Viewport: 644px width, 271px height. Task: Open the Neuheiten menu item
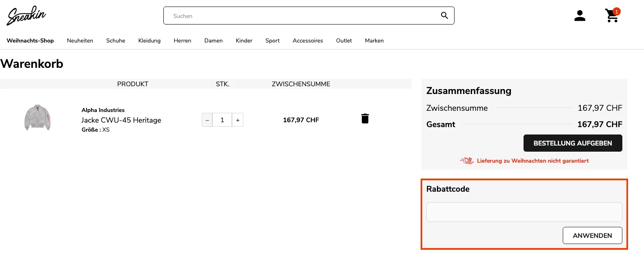click(x=80, y=40)
